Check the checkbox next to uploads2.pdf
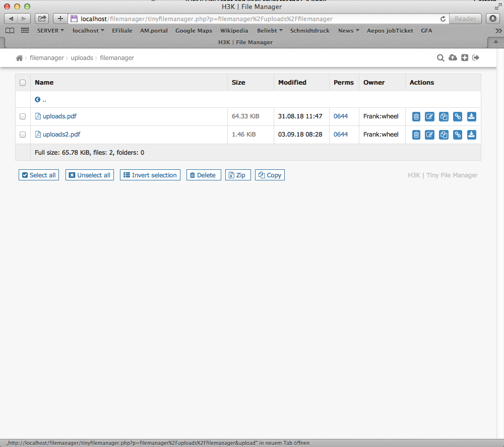 pyautogui.click(x=22, y=135)
